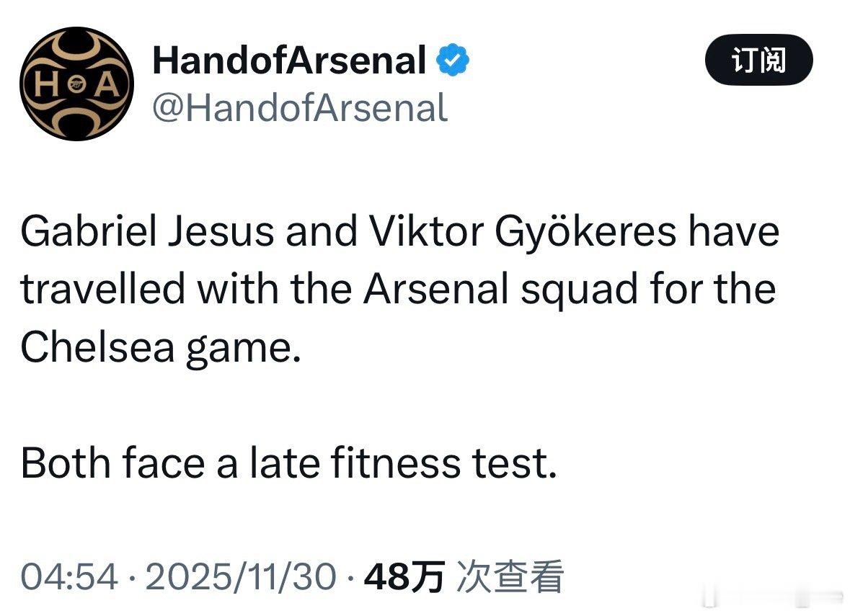Click the 48万 view count
850x616 pixels.
point(404,576)
